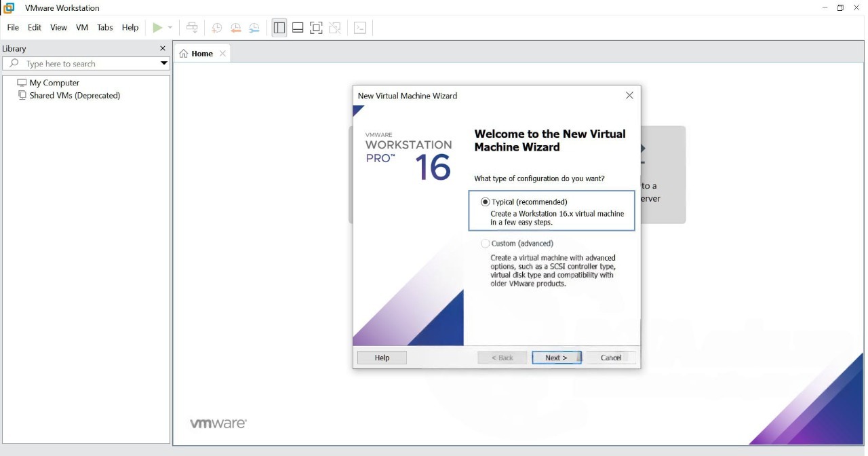
Task: Click the Take Snapshot clock icon
Action: point(217,28)
